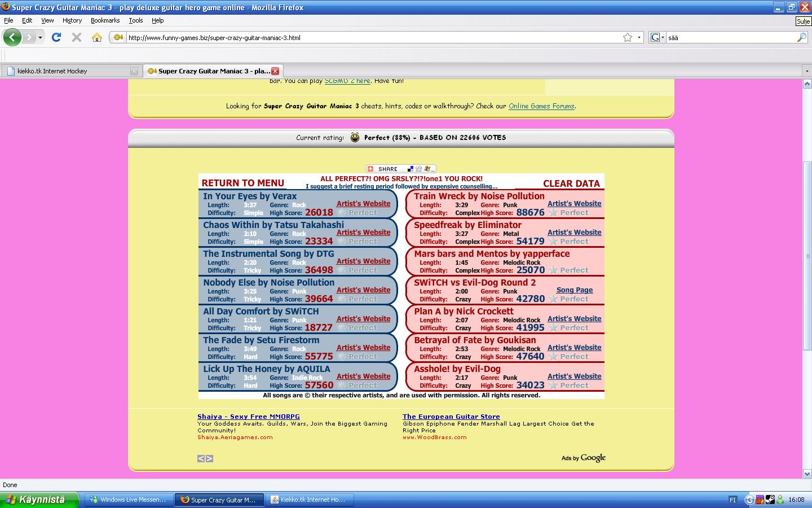This screenshot has height=508, width=812.
Task: Select Mars bars and Mentos song title
Action: tap(492, 253)
